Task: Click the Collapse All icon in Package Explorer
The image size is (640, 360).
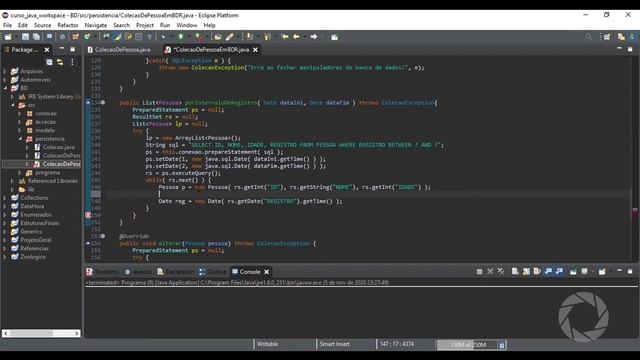Action: pyautogui.click(x=49, y=62)
